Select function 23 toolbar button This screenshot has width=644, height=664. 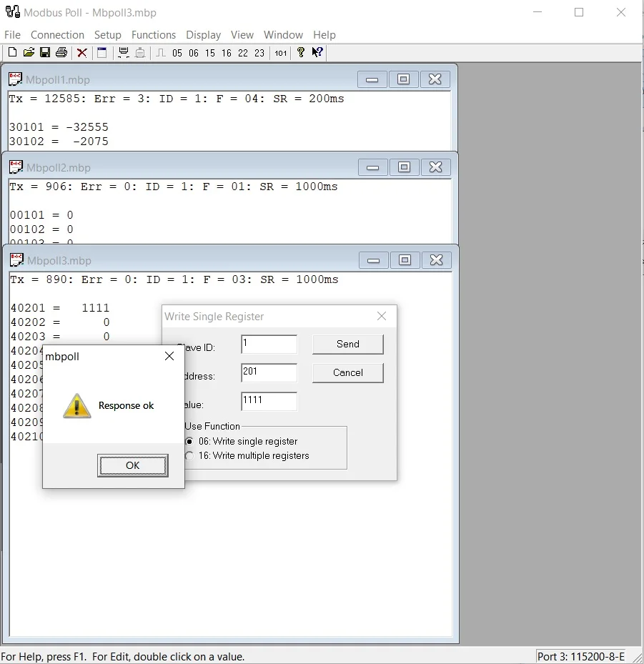[x=259, y=53]
